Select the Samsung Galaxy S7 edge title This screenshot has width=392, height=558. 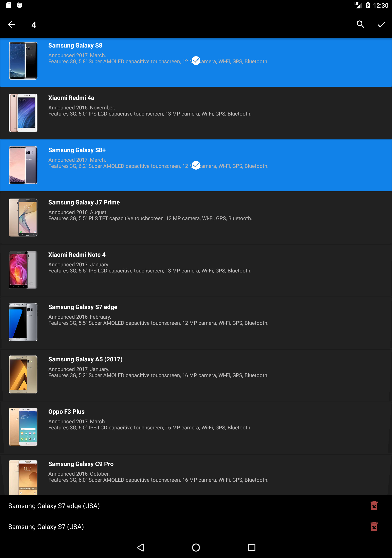[x=83, y=307]
